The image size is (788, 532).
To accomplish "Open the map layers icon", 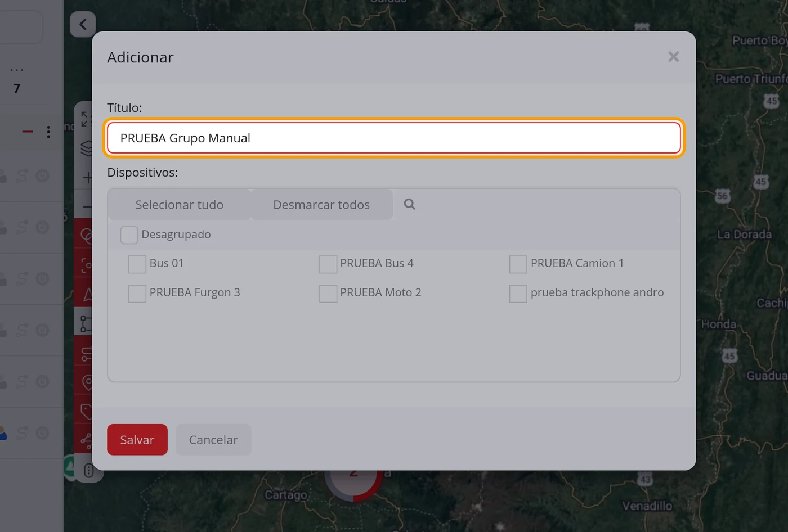I will (86, 148).
